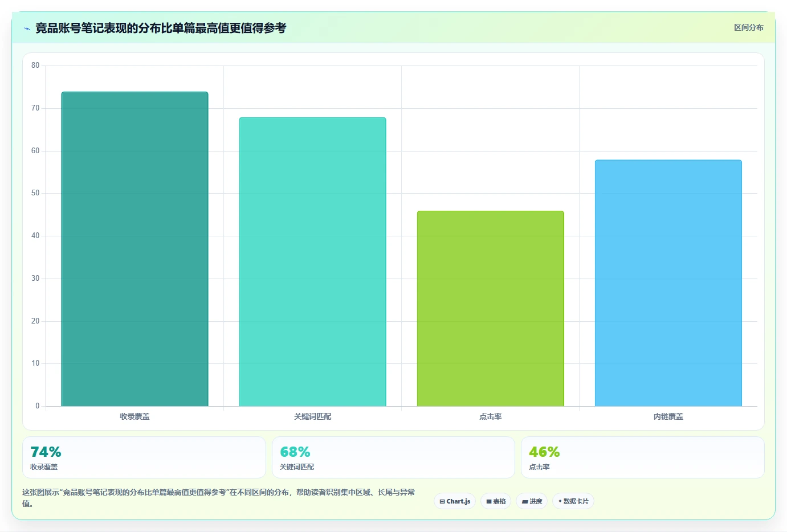787x532 pixels.
Task: Click the y-axis value 10
Action: click(35, 363)
